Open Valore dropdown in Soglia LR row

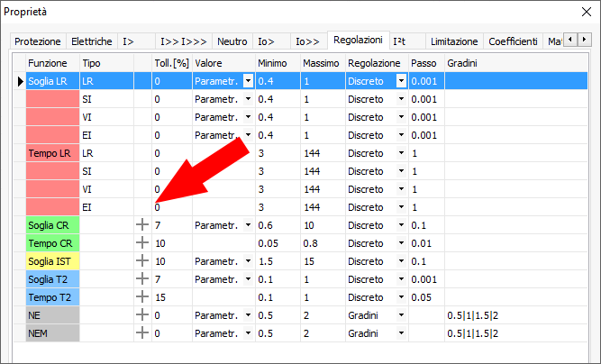point(248,81)
